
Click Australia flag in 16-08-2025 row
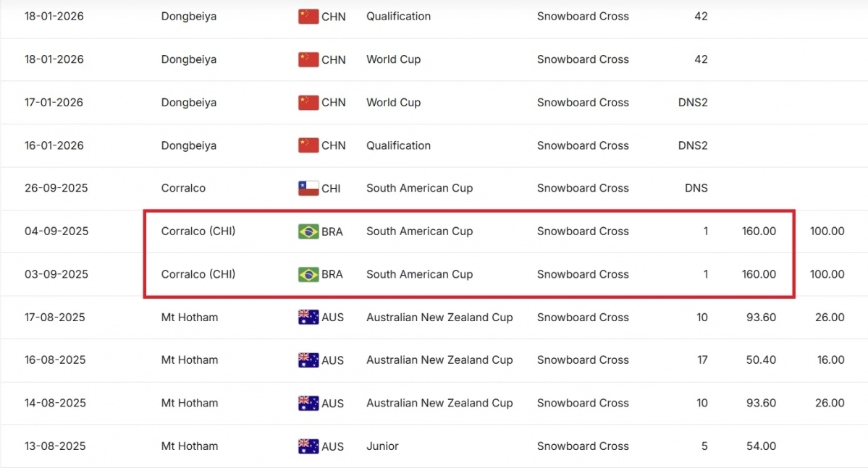coord(308,360)
